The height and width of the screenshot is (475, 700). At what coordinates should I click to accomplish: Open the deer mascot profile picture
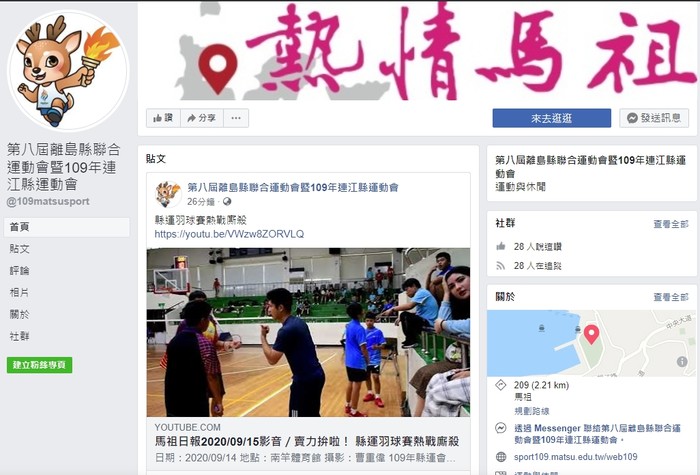click(x=68, y=71)
